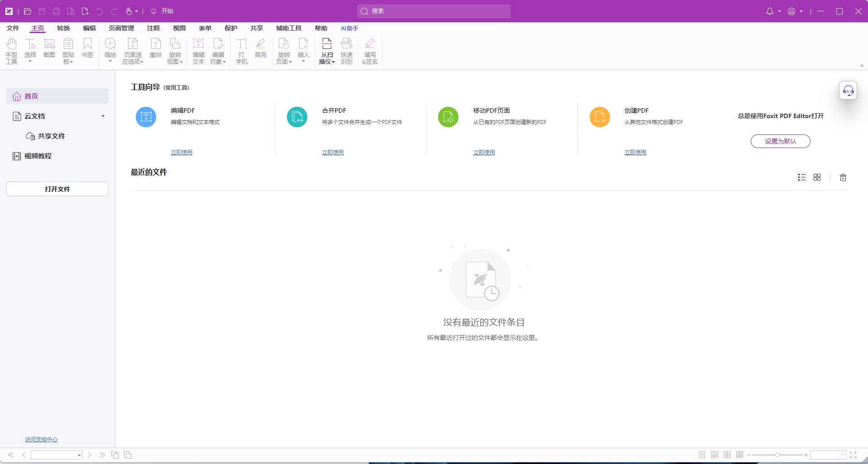Click the zoom-out minus by the slider

pos(749,455)
